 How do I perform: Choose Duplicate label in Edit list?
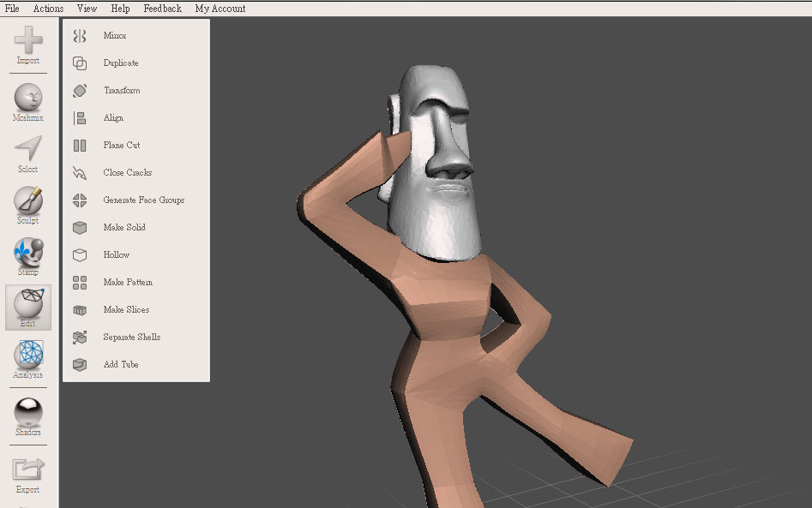click(121, 63)
